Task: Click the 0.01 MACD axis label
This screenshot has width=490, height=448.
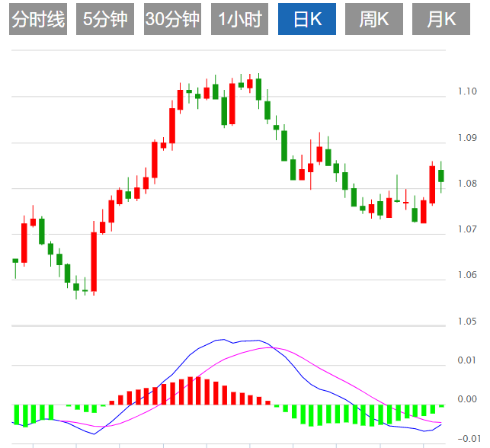Action: (x=467, y=360)
